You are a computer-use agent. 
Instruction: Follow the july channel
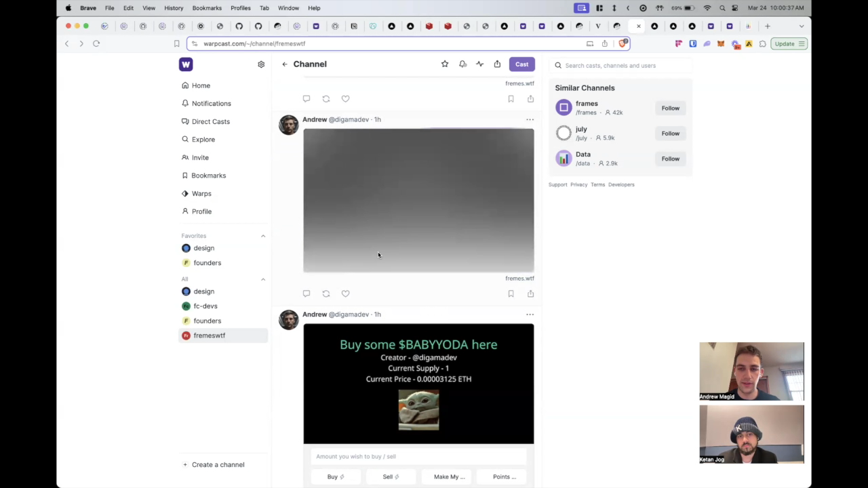click(x=670, y=134)
